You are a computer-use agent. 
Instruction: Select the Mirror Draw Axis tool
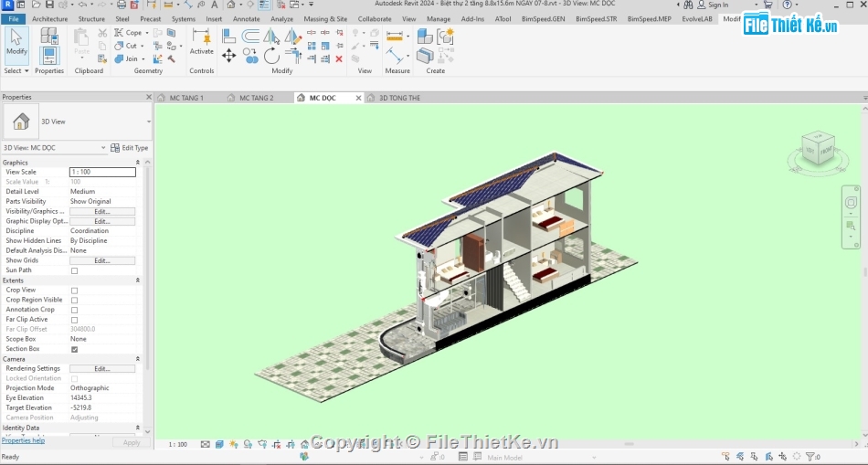tap(292, 37)
